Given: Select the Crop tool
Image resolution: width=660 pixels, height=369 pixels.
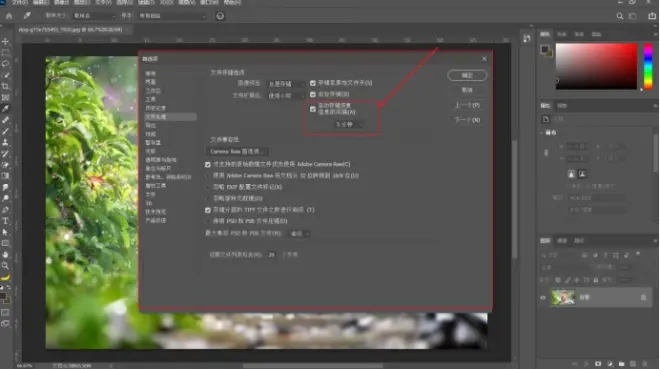Looking at the screenshot, I should coord(5,86).
